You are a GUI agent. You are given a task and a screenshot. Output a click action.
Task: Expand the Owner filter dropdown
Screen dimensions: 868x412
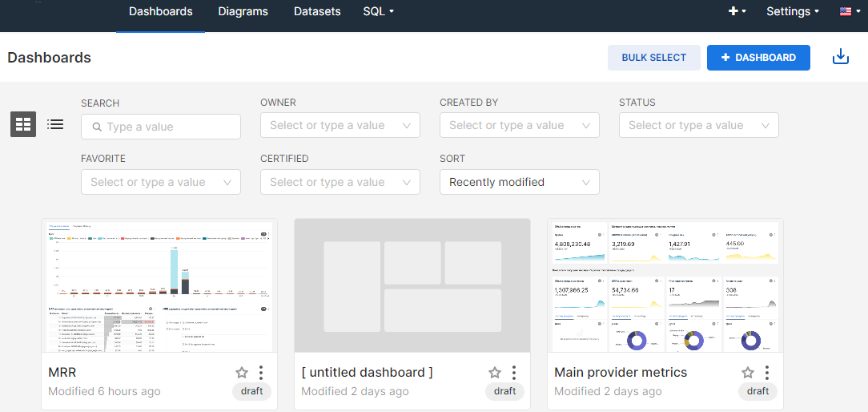[x=340, y=126]
